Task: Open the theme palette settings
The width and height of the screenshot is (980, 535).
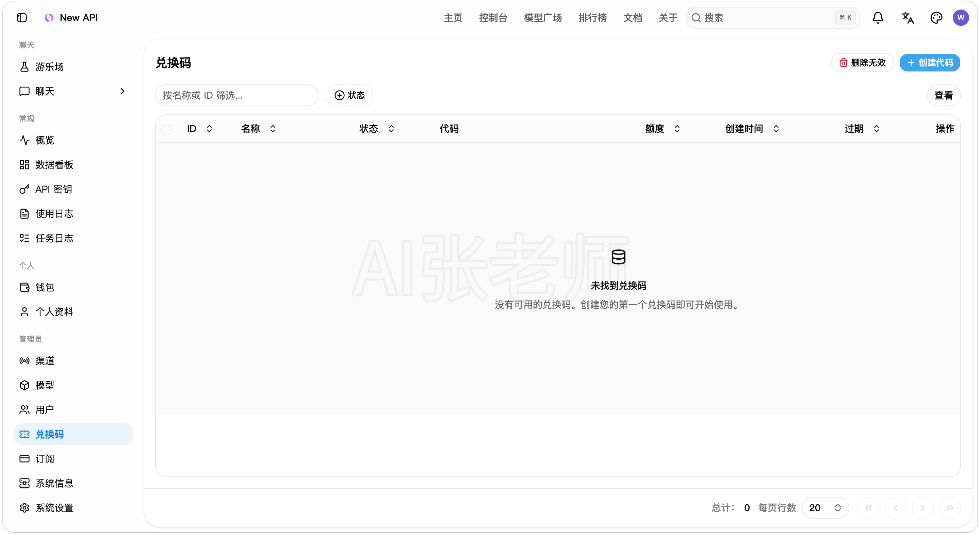Action: point(936,17)
